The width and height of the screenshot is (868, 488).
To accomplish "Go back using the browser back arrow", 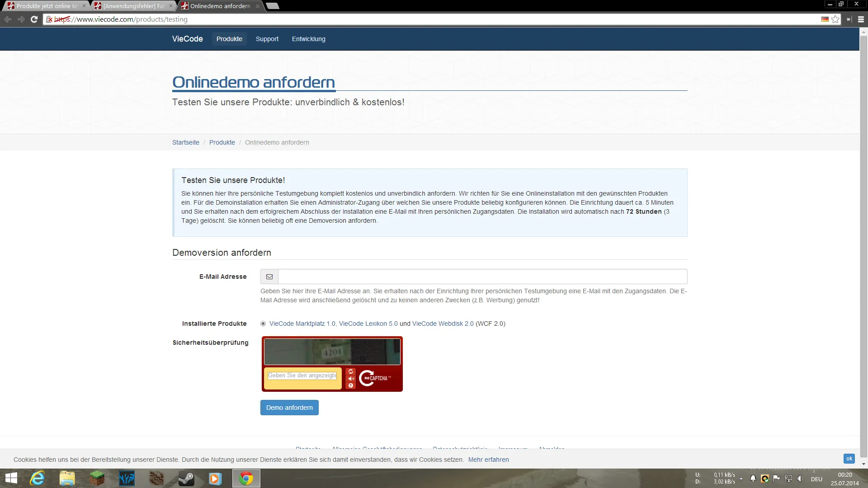I will (8, 19).
